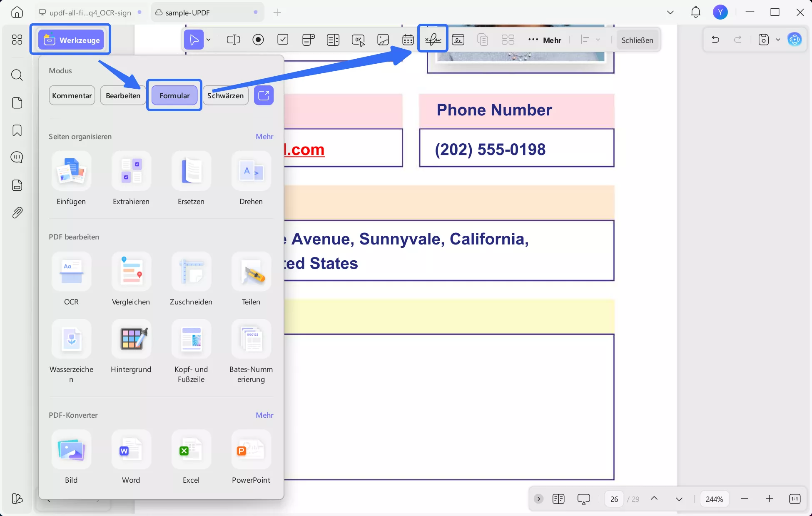
Task: Click the Zuschneiden crop tool
Action: click(191, 272)
